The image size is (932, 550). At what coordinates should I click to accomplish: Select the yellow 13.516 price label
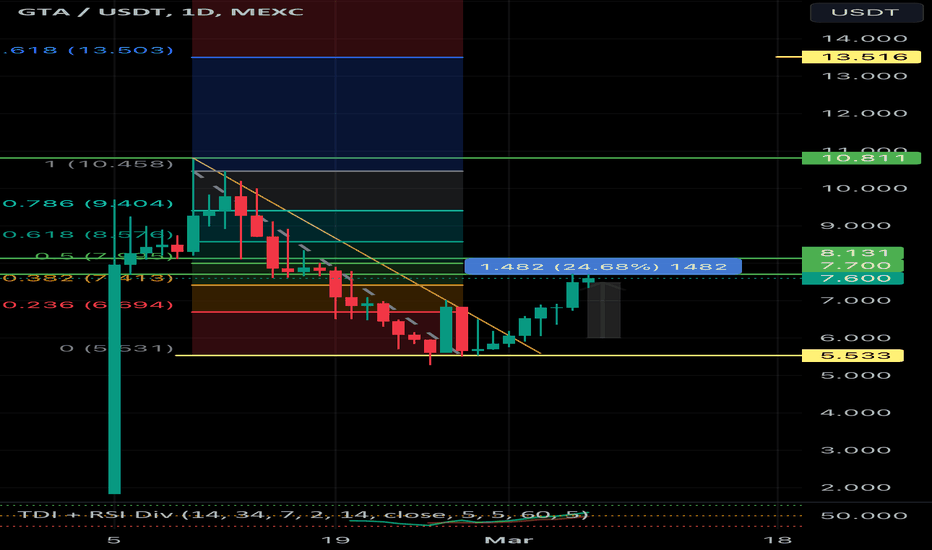pyautogui.click(x=861, y=57)
